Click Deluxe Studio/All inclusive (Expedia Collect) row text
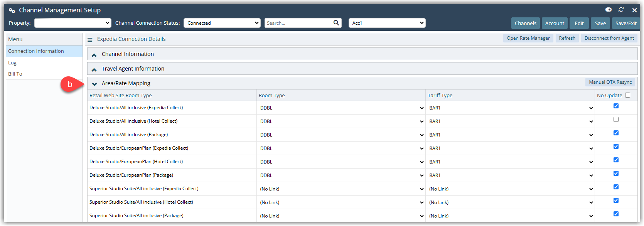The width and height of the screenshot is (644, 226). (136, 108)
